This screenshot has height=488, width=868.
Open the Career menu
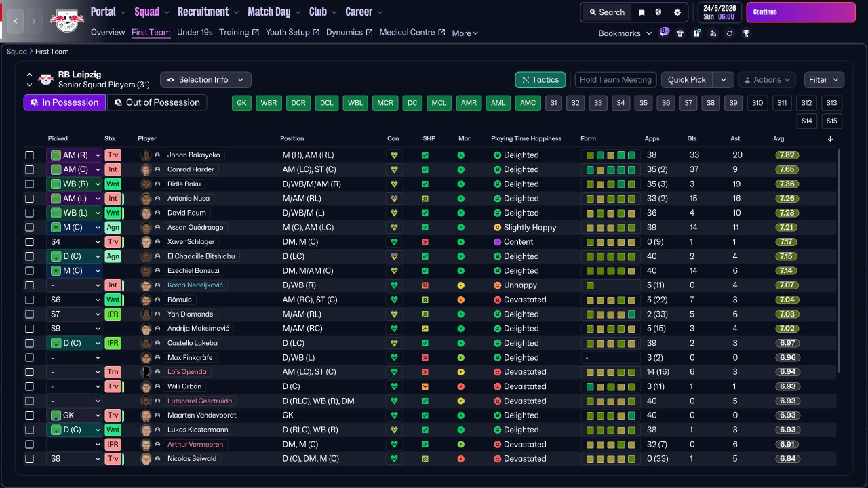364,12
